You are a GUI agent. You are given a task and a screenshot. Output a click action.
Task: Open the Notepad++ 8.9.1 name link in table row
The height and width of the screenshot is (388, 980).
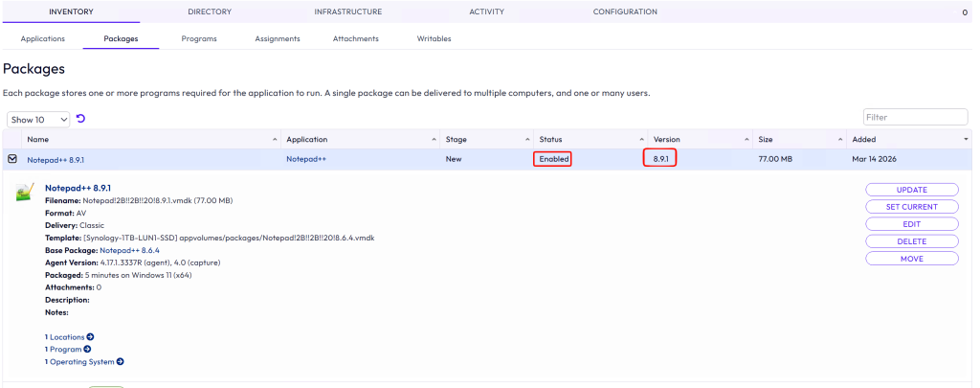(x=56, y=160)
